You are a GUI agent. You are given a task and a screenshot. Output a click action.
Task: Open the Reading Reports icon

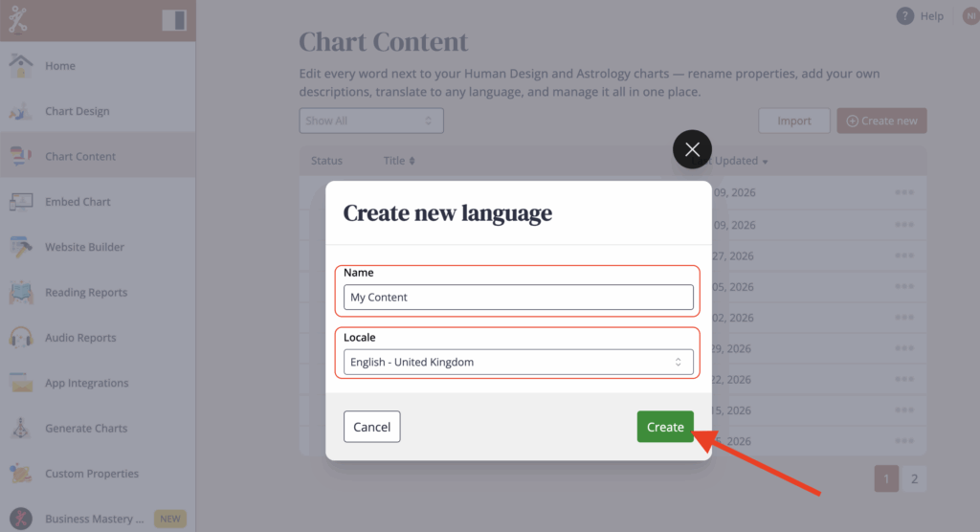coord(21,293)
